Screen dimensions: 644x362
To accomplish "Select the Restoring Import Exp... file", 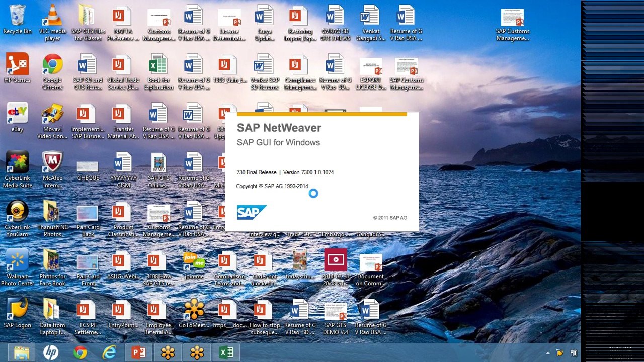I will (x=300, y=23).
